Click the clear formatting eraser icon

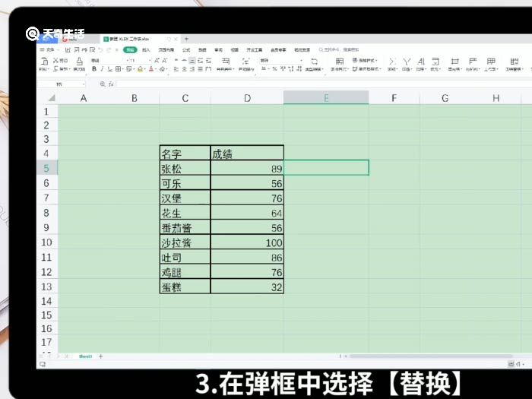pos(162,69)
